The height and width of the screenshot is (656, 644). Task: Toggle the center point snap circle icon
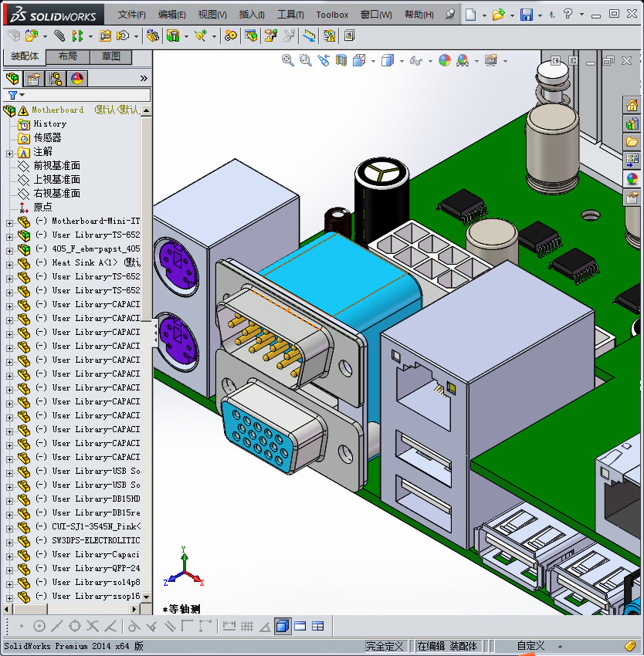tap(39, 627)
